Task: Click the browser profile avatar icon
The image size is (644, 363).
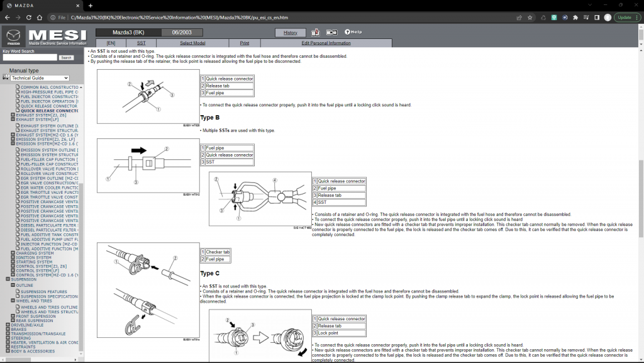Action: (x=608, y=18)
